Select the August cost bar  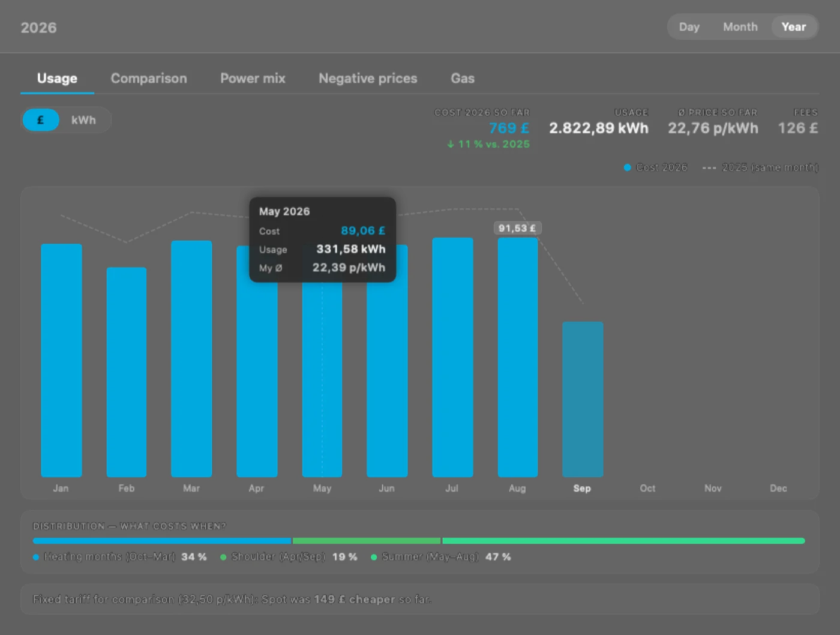click(x=518, y=357)
